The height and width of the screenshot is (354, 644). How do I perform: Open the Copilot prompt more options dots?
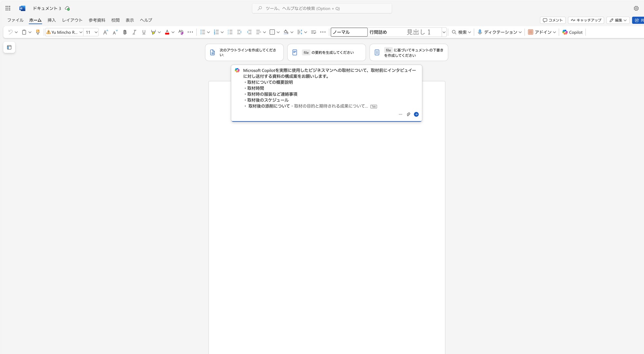click(x=400, y=114)
